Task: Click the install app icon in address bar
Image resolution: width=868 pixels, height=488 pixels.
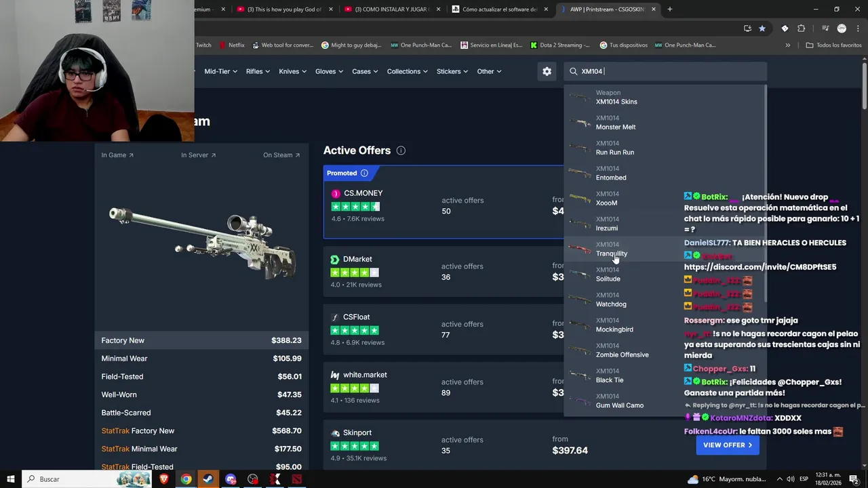Action: click(x=747, y=28)
